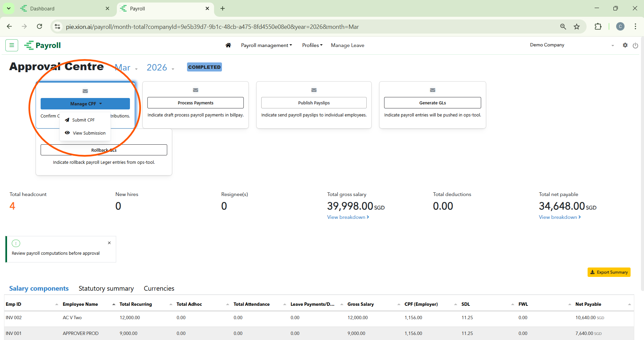Viewport: 644px width, 340px height.
Task: Bookmark this page with star icon
Action: point(577,27)
